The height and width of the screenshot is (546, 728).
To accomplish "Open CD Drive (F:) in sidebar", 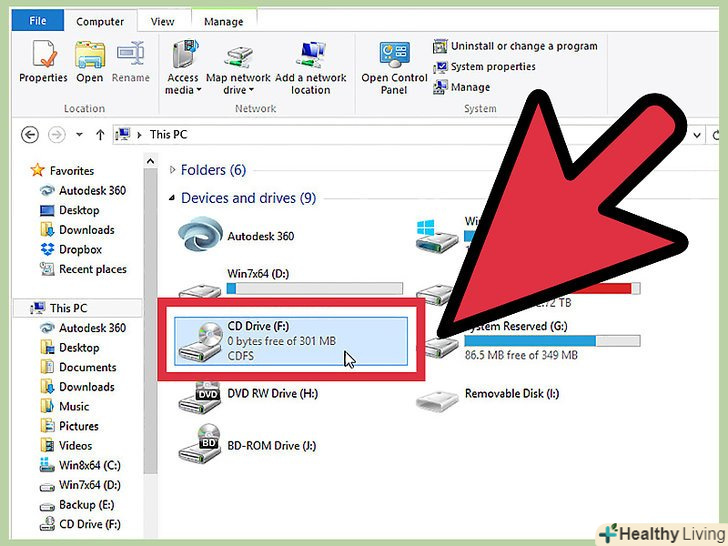I will (80, 524).
